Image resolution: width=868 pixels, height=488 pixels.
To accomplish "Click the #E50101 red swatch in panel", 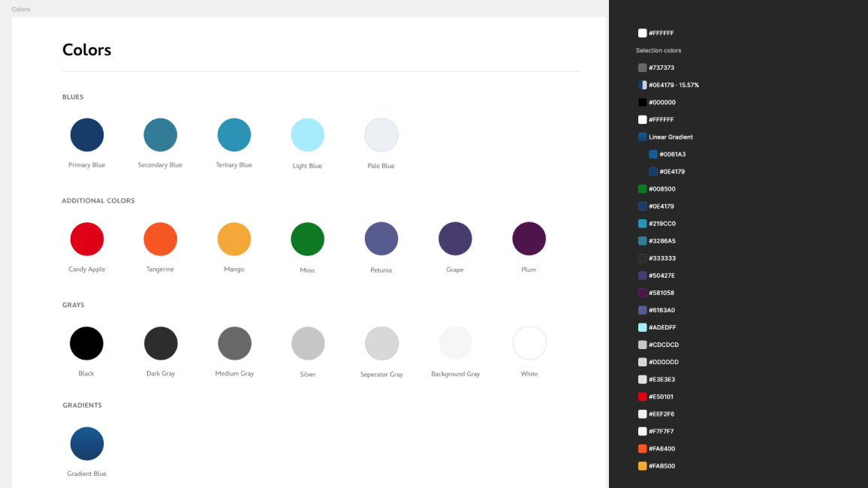I will 643,396.
